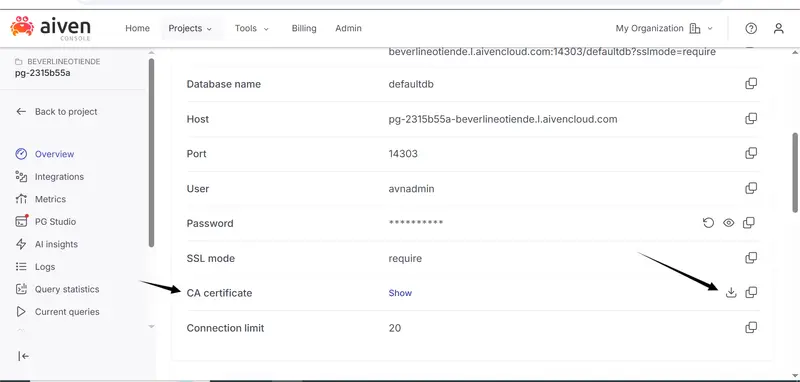Click the BEVERLINEOTIENDE folder icon

click(x=19, y=62)
